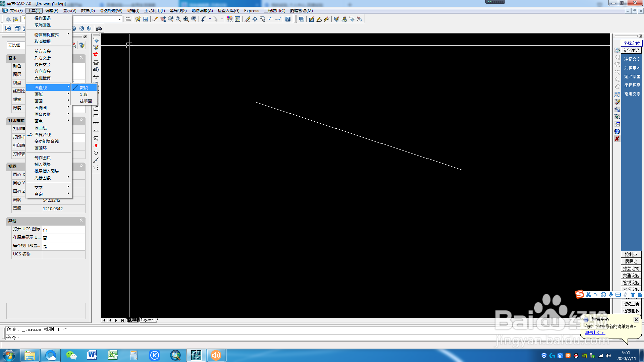
Task: Select the Pan hand tool
Action: tap(163, 19)
